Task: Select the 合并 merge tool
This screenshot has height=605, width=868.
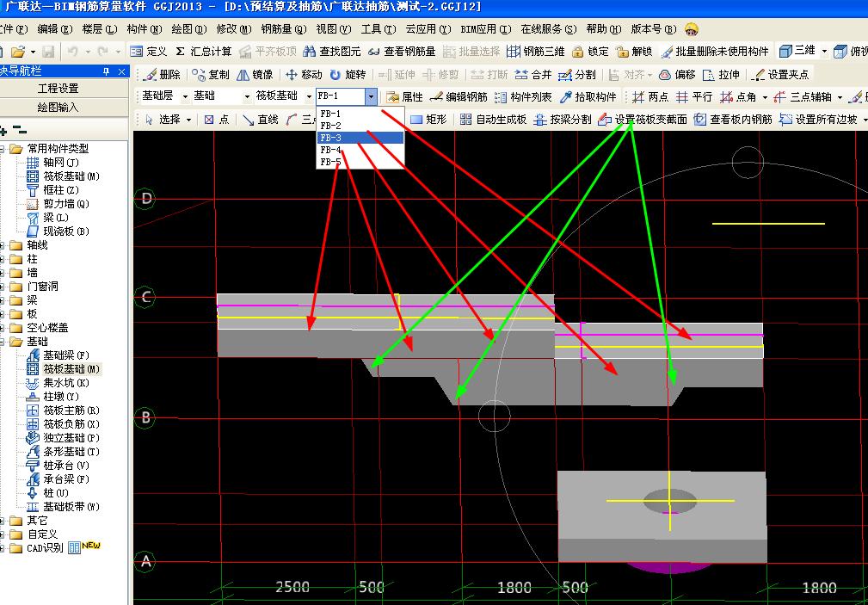Action: coord(533,74)
